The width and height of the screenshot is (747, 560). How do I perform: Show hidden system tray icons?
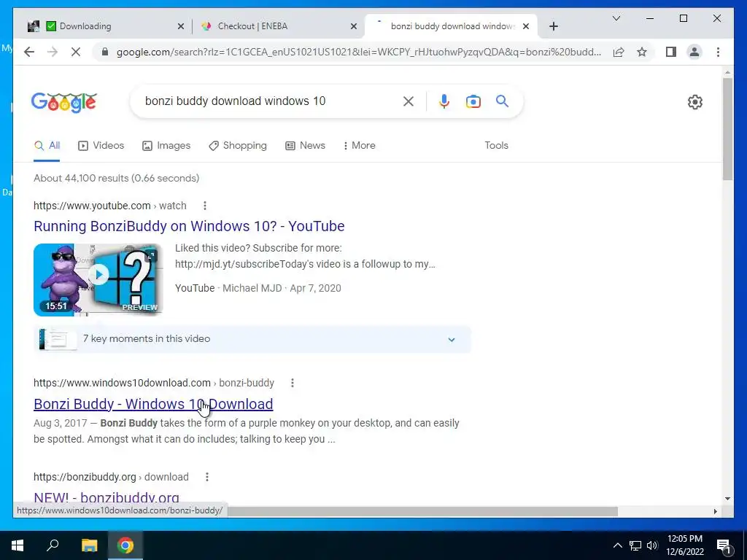pyautogui.click(x=617, y=545)
